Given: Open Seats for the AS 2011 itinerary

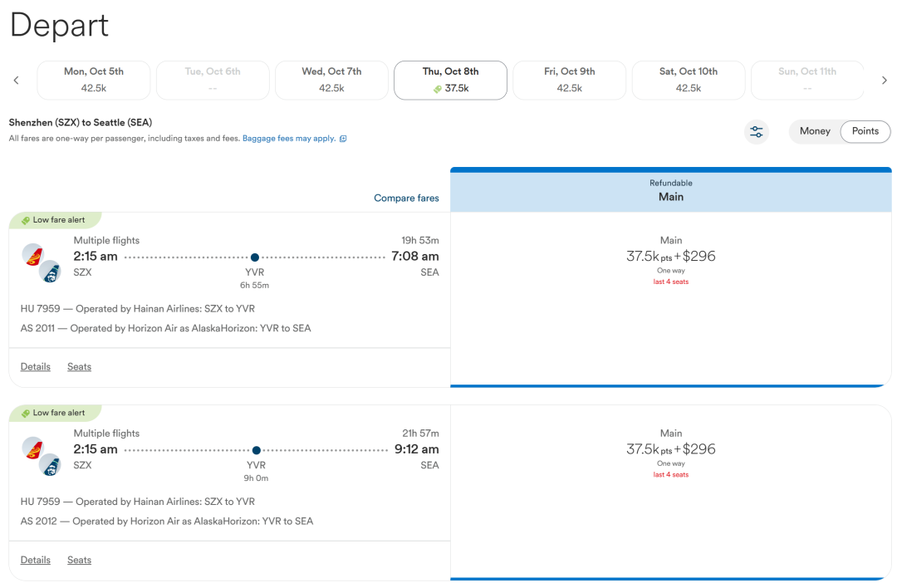Looking at the screenshot, I should (79, 366).
